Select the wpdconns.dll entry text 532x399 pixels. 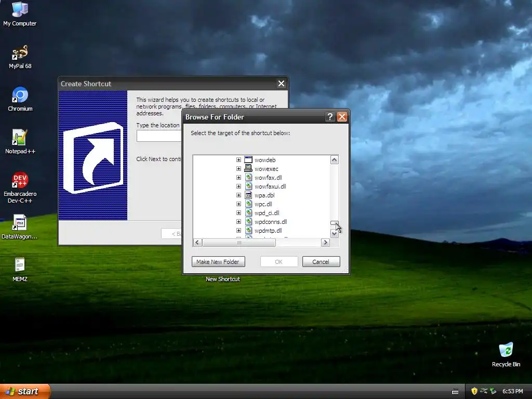[x=271, y=221]
